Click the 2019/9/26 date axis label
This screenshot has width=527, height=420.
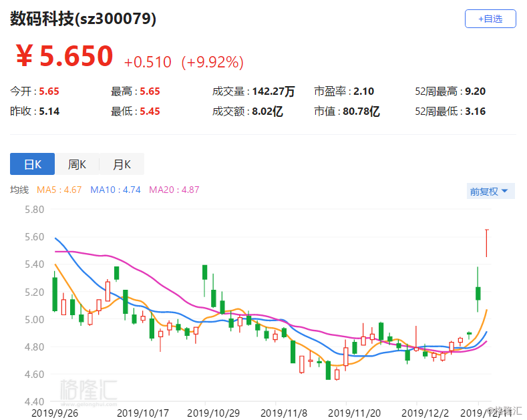click(55, 413)
